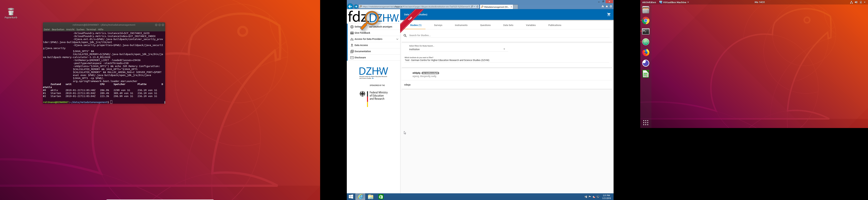Image resolution: width=868 pixels, height=200 pixels.
Task: Open address bar search dropdown arrow
Action: click(x=475, y=7)
